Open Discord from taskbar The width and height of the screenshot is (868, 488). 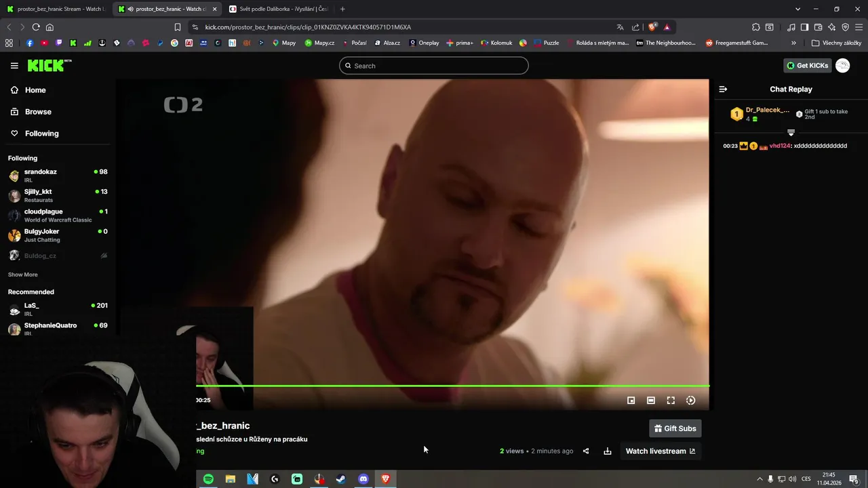coord(363,479)
